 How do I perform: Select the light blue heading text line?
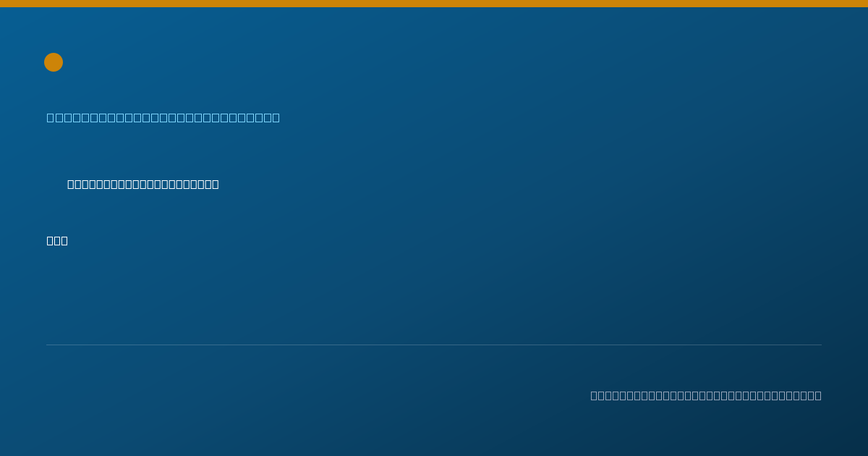[x=163, y=117]
